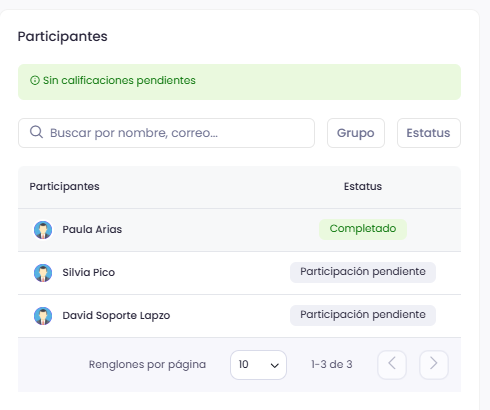Click the Renglones por página label
Viewport: 490px width, 410px height.
(x=147, y=365)
